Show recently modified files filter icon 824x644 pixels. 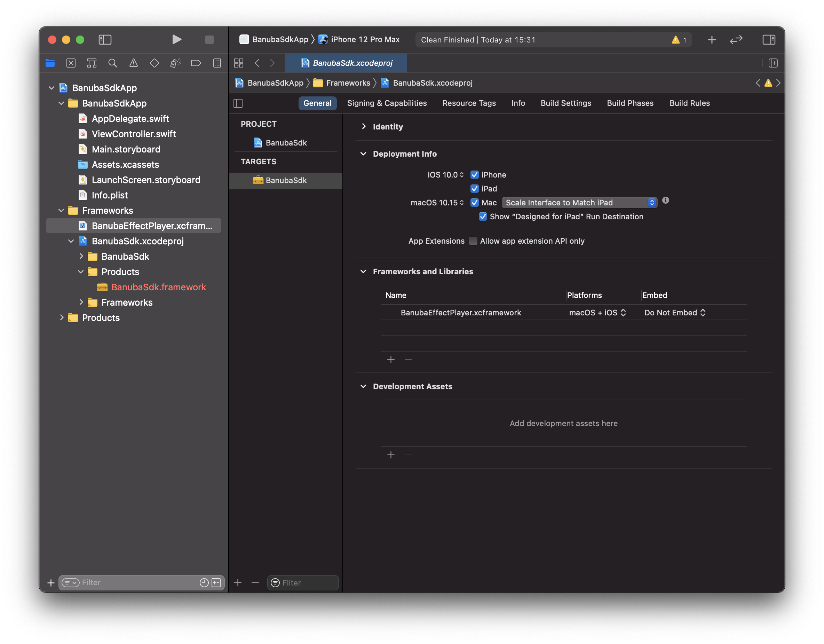[x=204, y=582]
